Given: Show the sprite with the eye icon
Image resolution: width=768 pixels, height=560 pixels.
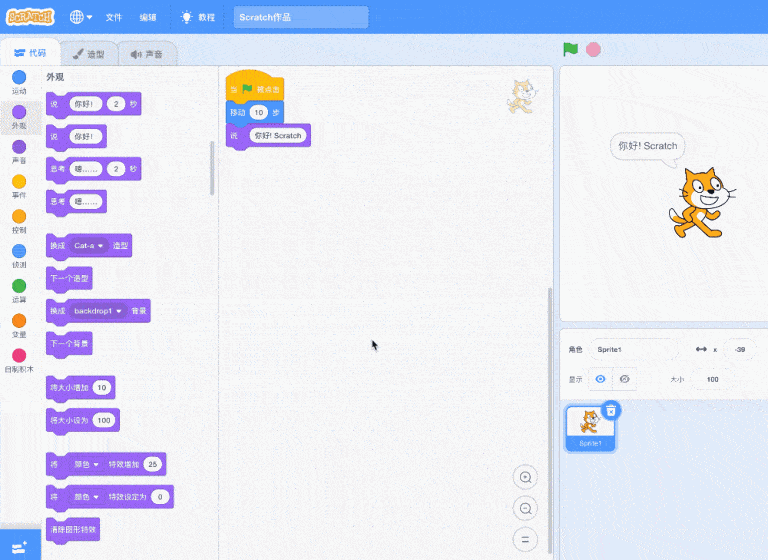Looking at the screenshot, I should [x=600, y=380].
